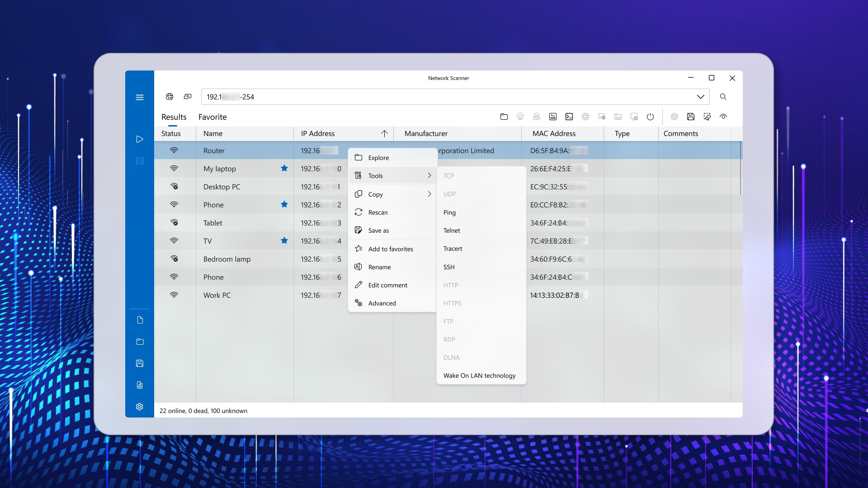Expand the Tools submenu in the context menu
Image resolution: width=868 pixels, height=488 pixels.
429,175
